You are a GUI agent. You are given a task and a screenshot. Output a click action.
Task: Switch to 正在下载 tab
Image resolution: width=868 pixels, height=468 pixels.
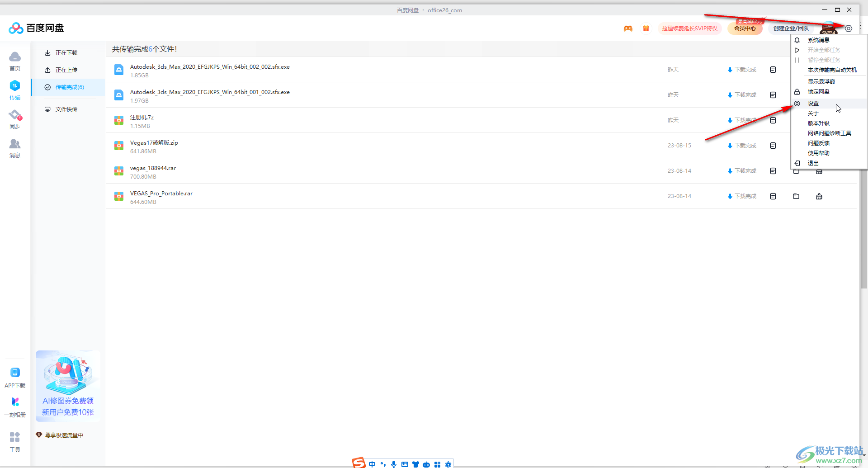68,53
